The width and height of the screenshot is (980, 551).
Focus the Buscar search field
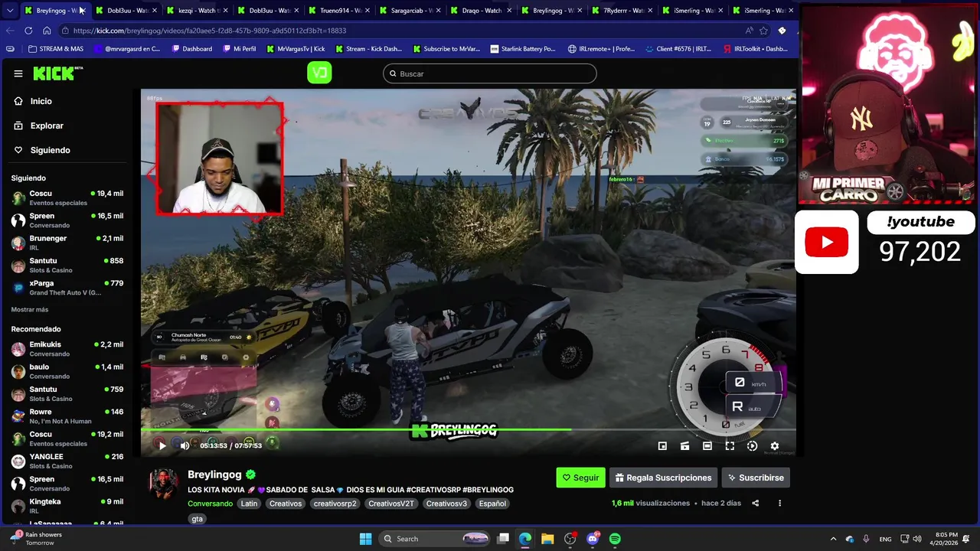(490, 73)
